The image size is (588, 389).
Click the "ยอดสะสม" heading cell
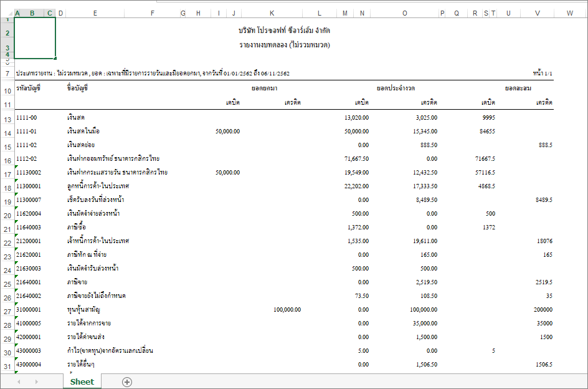click(x=518, y=89)
